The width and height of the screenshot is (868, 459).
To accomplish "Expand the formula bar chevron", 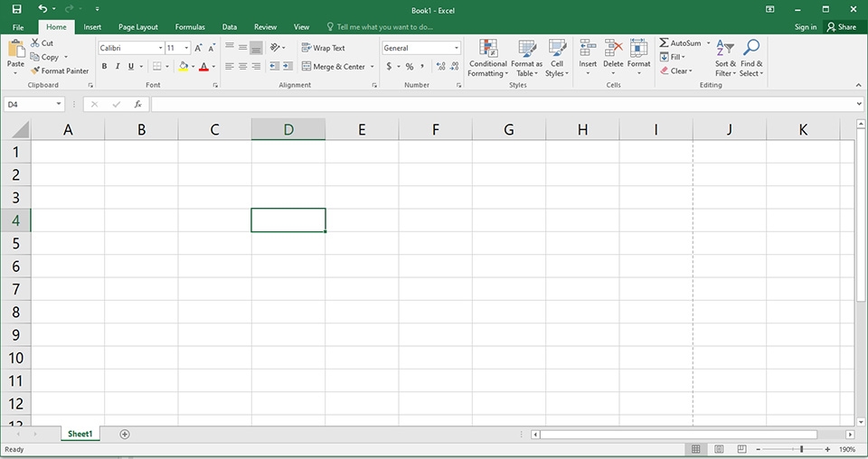I will click(x=859, y=104).
